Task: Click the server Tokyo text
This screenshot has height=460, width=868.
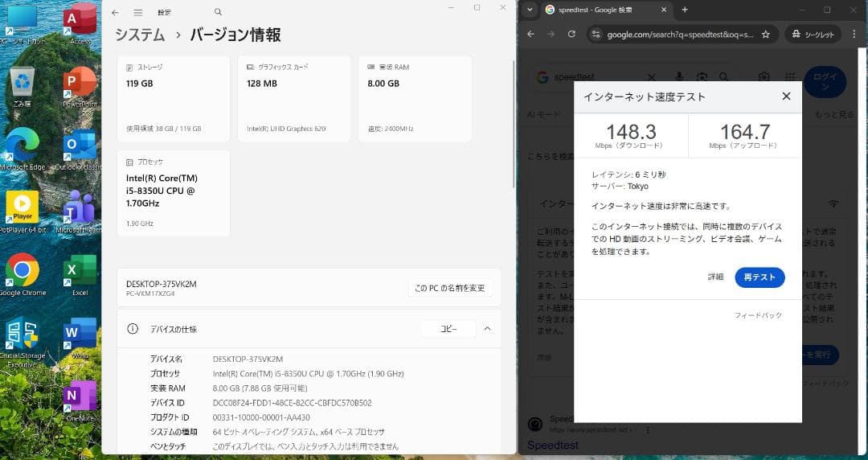Action: (620, 187)
